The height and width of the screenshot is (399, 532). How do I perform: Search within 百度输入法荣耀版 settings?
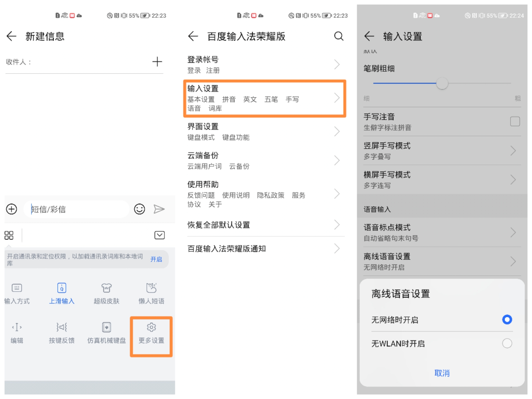pos(339,36)
